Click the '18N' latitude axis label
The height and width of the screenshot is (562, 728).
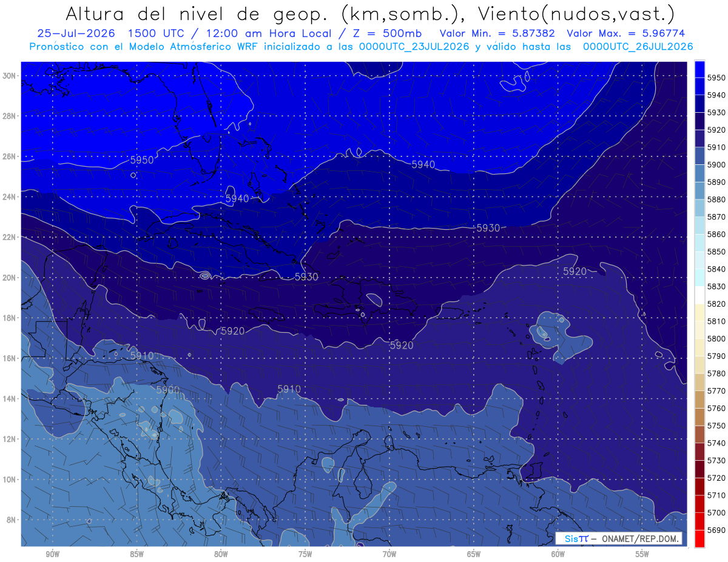pos(9,318)
